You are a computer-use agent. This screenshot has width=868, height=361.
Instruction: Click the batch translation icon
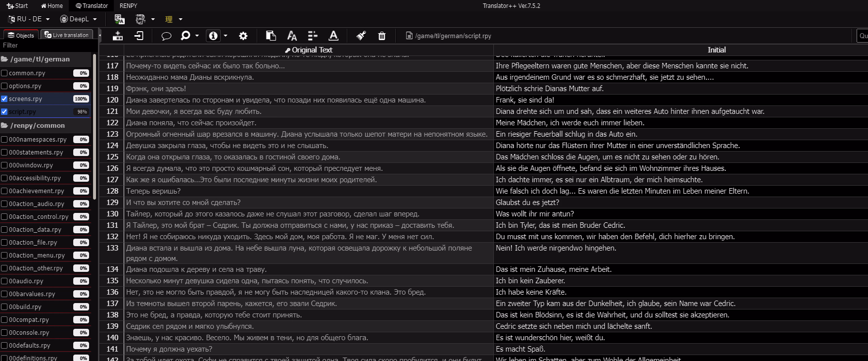pos(119,19)
